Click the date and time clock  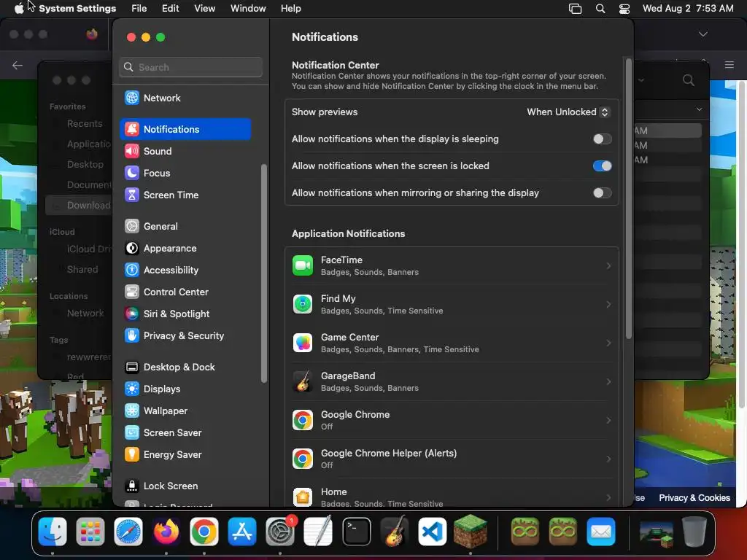688,9
